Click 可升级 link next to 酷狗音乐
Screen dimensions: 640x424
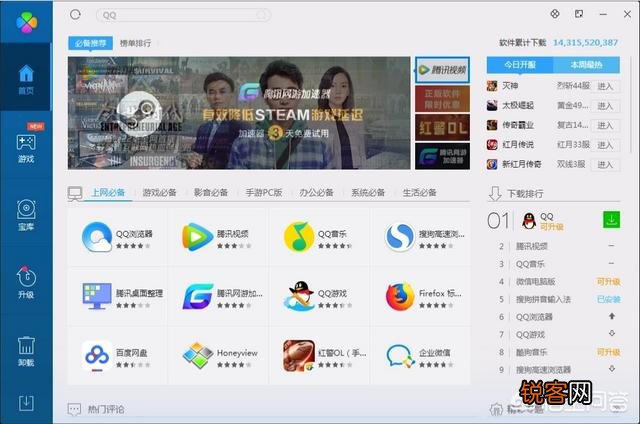click(x=609, y=352)
